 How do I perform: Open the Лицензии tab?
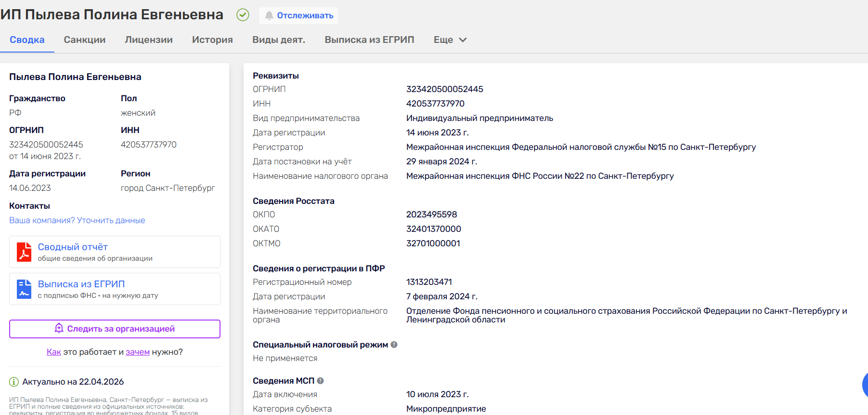click(149, 40)
